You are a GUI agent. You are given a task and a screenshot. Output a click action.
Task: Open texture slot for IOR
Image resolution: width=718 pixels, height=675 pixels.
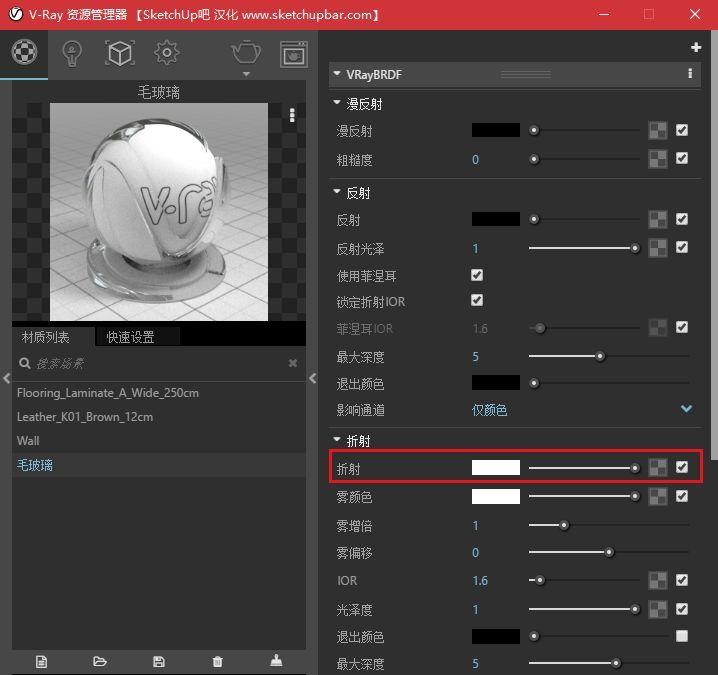[x=658, y=580]
